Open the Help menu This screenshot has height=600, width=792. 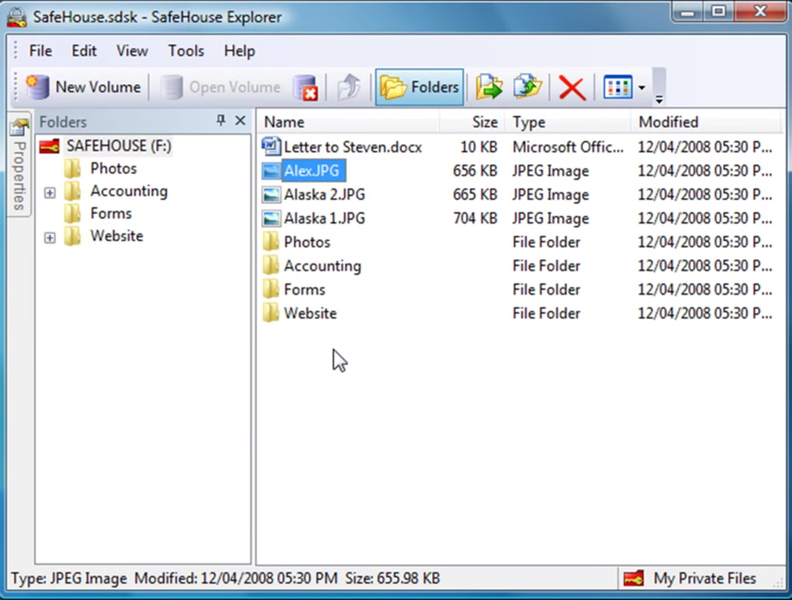tap(239, 51)
